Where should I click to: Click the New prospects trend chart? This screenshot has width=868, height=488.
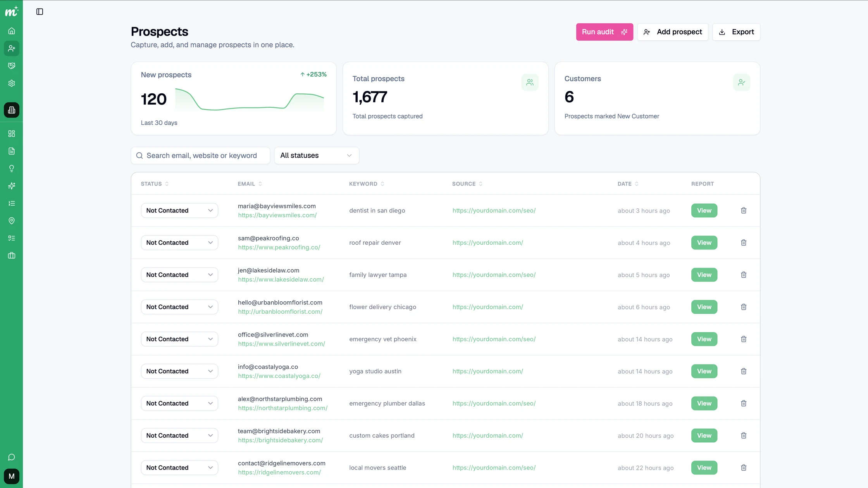[x=250, y=100]
